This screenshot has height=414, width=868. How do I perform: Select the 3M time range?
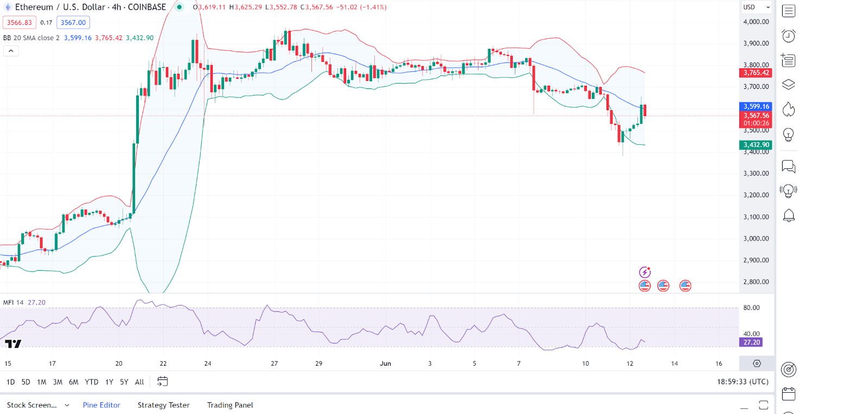tap(58, 382)
